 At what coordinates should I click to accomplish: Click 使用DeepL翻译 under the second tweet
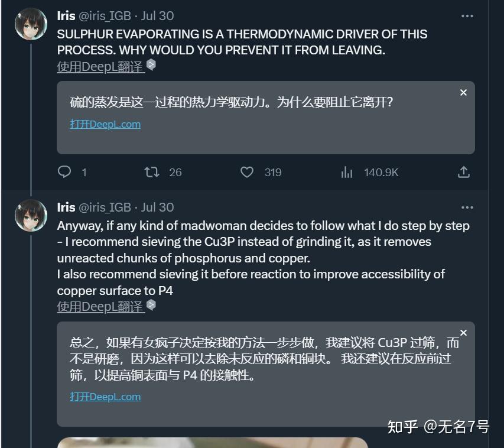(x=101, y=307)
